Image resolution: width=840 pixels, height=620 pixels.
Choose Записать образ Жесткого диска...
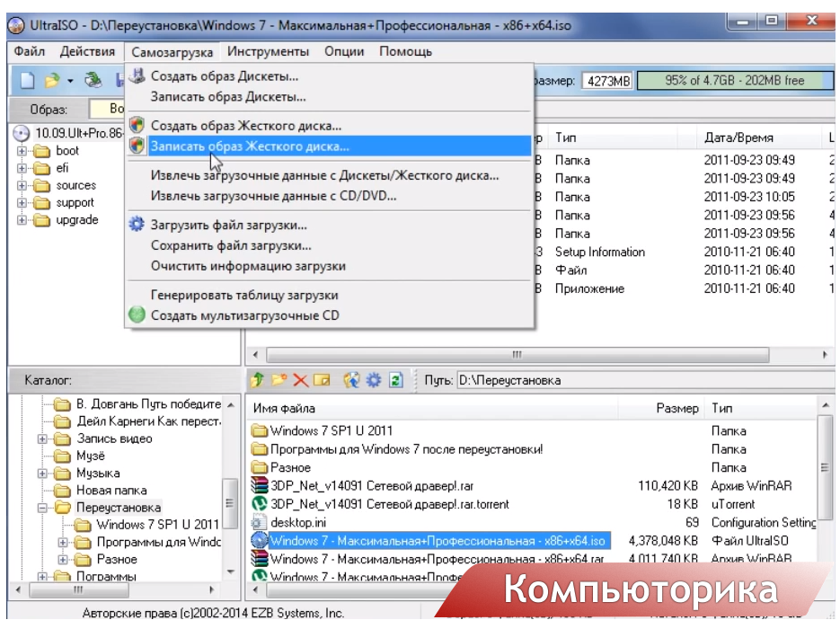pyautogui.click(x=330, y=146)
